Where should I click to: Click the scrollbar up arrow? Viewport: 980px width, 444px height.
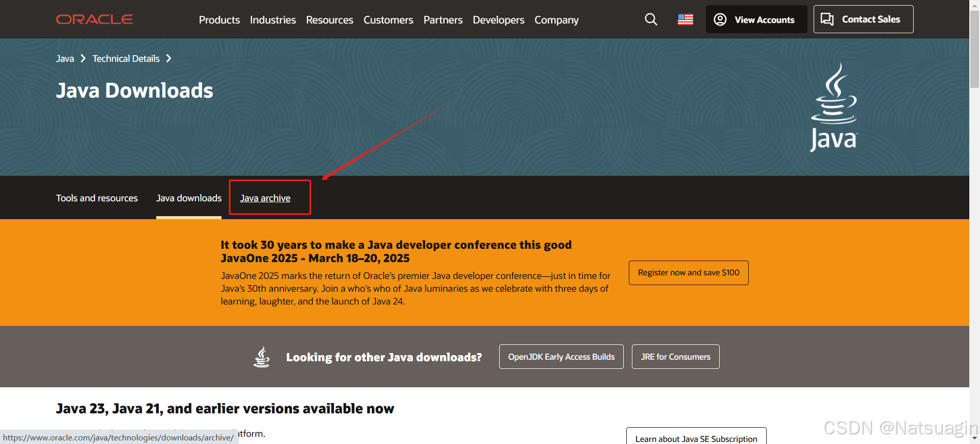(x=975, y=5)
